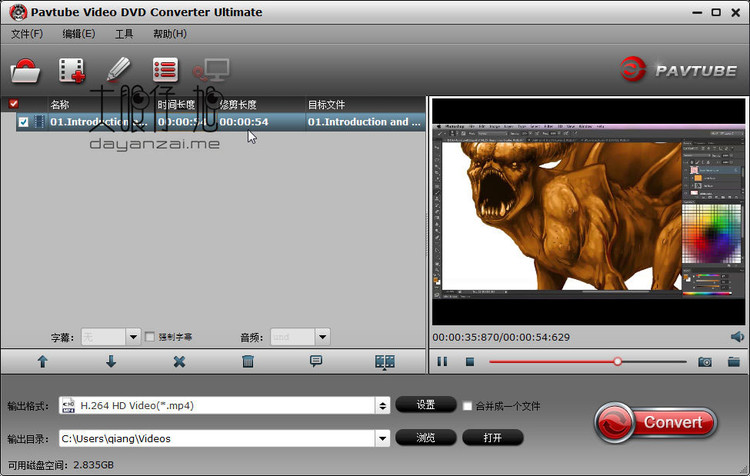
Task: Uncheck the 01.Introduction file checkbox
Action: pyautogui.click(x=23, y=122)
